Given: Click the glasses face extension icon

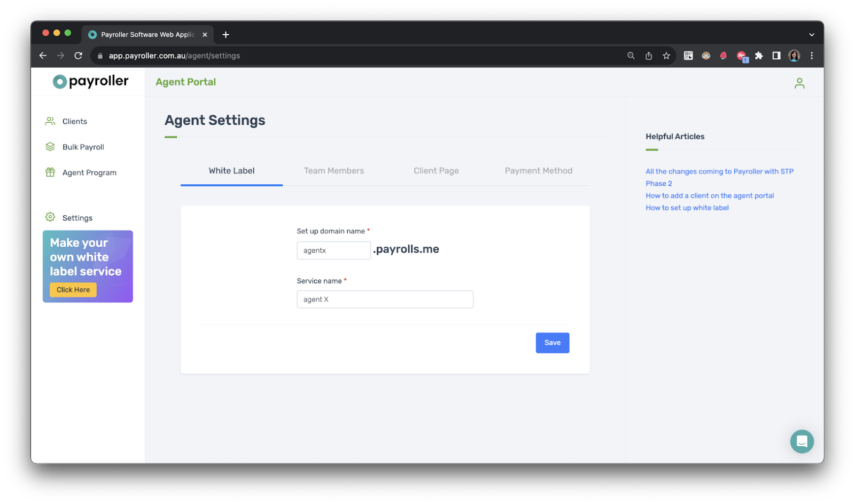Looking at the screenshot, I should click(x=706, y=56).
